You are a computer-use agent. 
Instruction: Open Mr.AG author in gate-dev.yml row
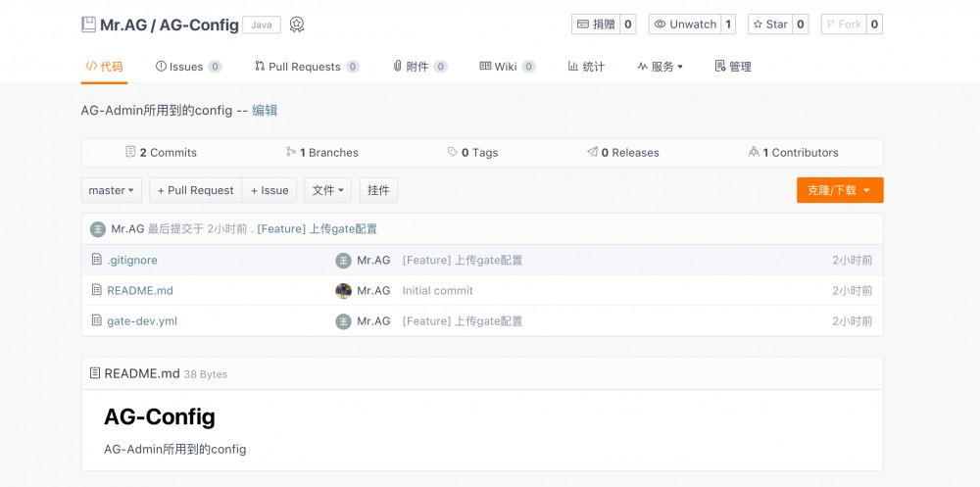(x=373, y=321)
